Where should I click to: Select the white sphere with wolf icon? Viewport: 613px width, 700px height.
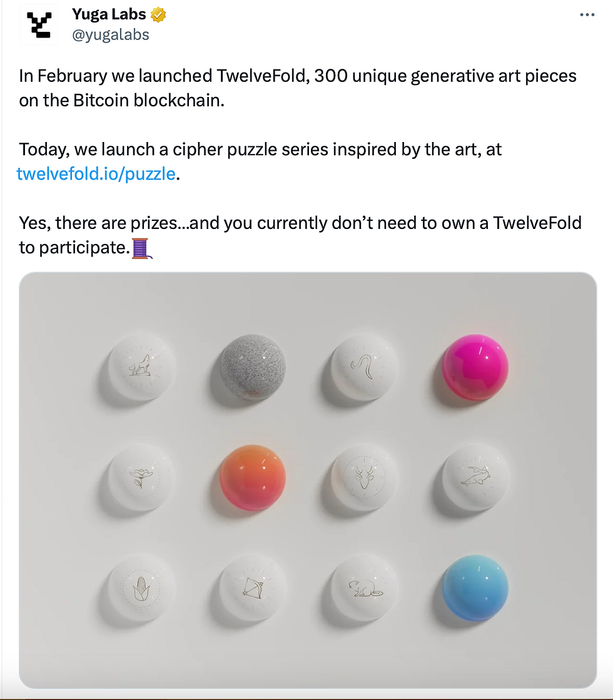click(x=141, y=367)
